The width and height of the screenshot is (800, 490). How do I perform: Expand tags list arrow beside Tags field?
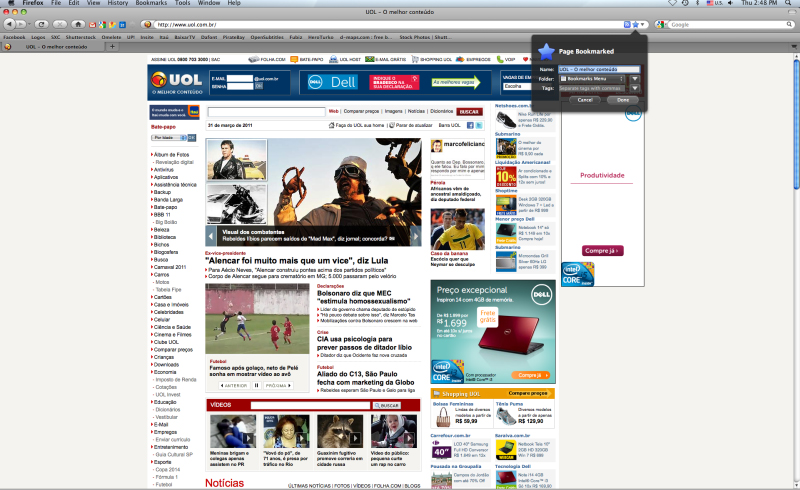635,88
